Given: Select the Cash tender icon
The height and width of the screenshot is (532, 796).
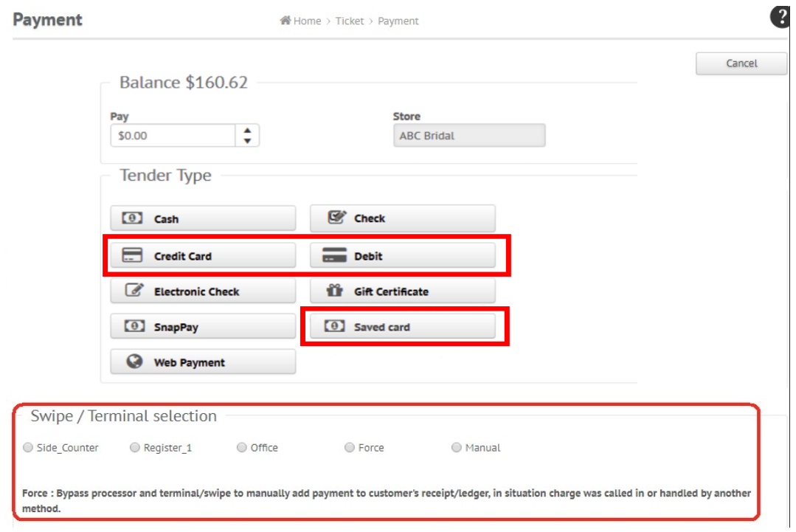Looking at the screenshot, I should [131, 218].
